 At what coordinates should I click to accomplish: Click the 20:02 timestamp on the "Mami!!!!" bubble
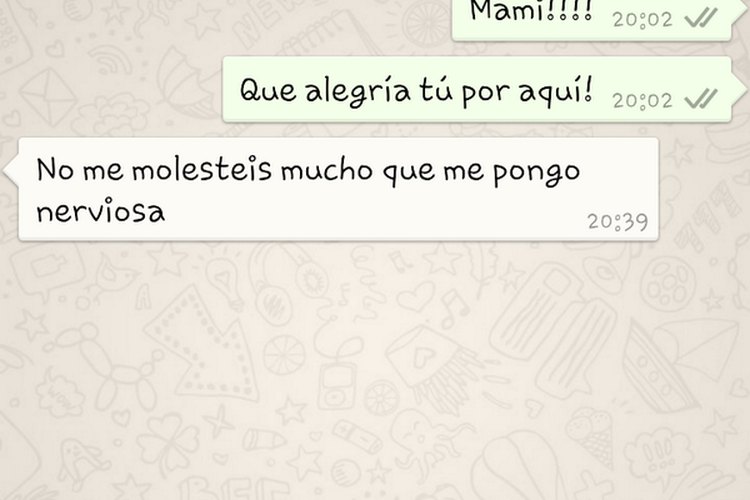[x=642, y=19]
